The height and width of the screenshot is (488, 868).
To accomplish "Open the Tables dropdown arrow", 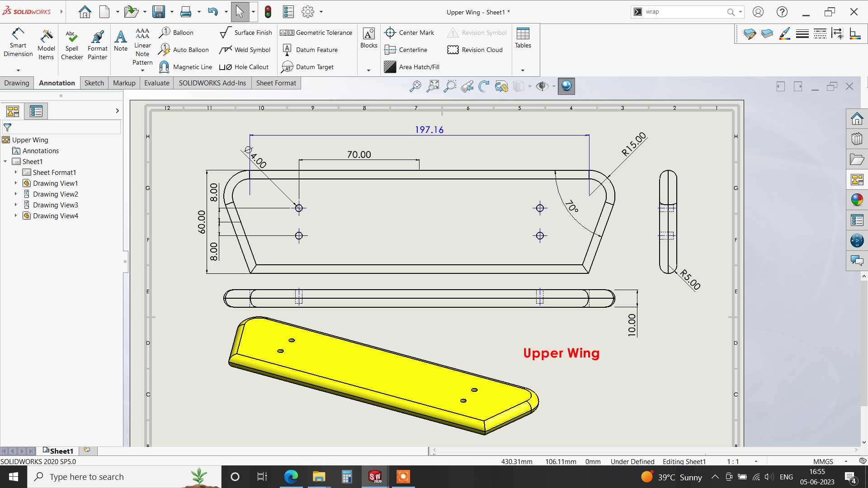I will coord(523,70).
